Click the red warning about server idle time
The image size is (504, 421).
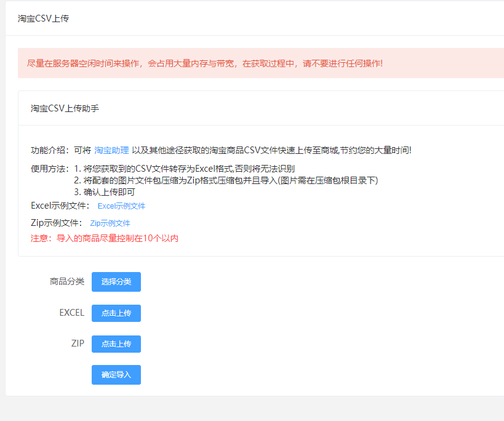pyautogui.click(x=205, y=63)
